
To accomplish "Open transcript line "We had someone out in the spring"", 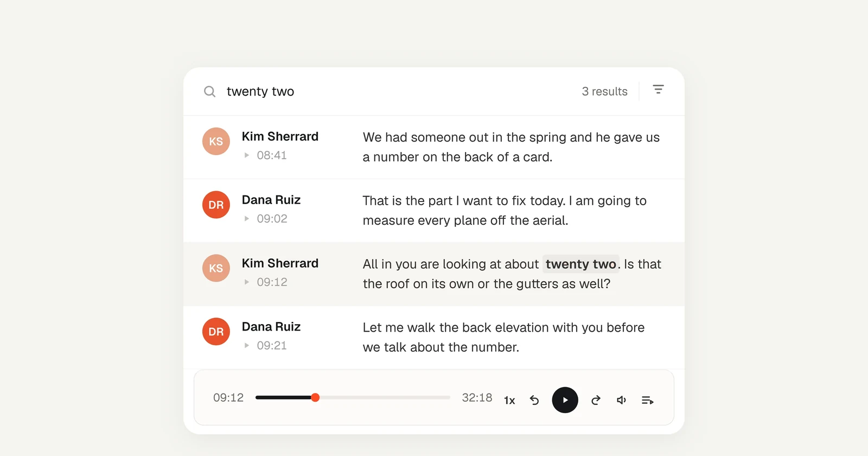I will click(x=511, y=147).
